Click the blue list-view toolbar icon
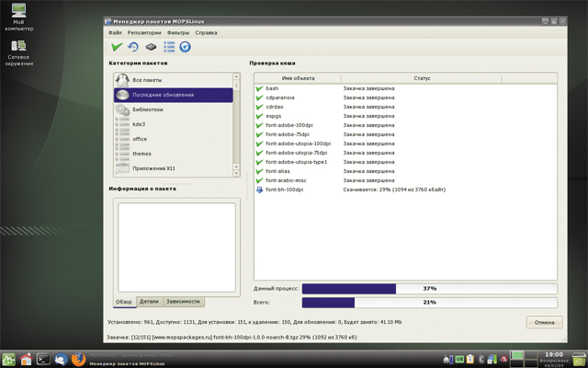Screen dimensions: 588x368 169,47
